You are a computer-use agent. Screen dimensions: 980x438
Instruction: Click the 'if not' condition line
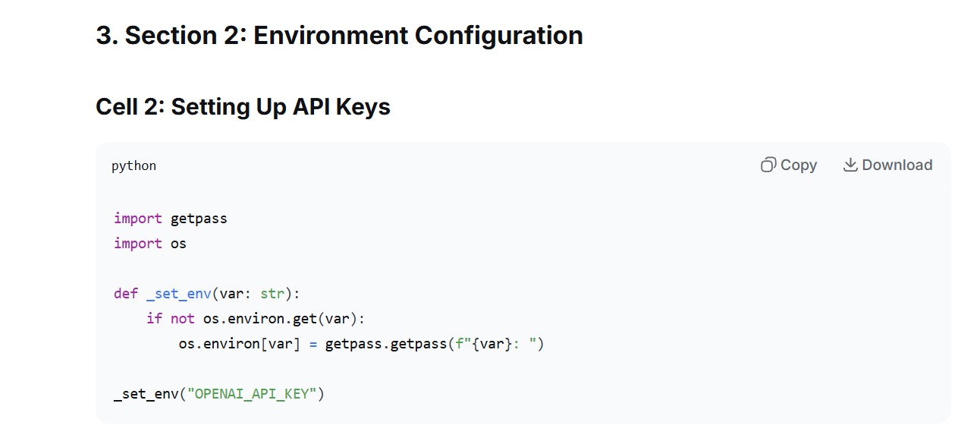[x=256, y=319]
